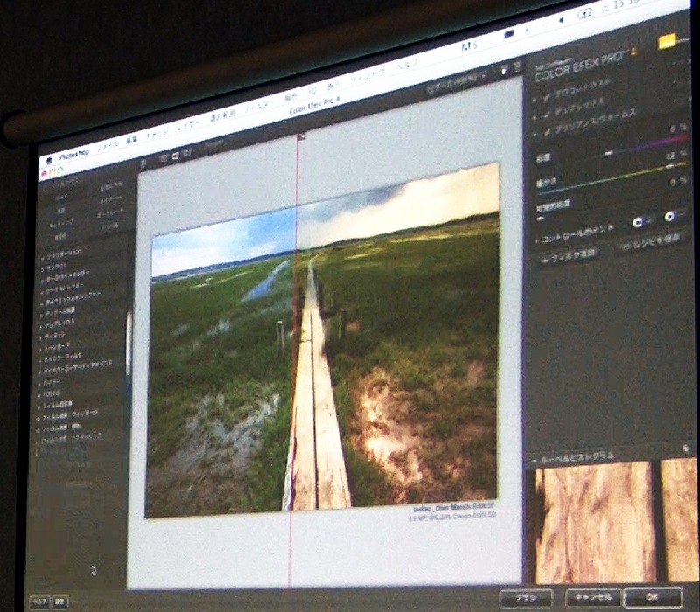The image size is (700, 612).
Task: Toggle the filter list panel icon
Action: [143, 164]
